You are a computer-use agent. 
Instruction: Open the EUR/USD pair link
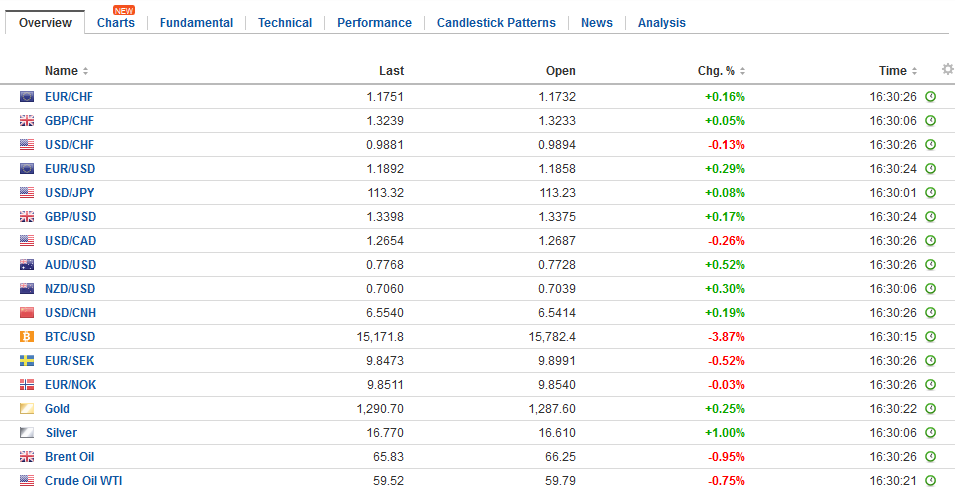[x=69, y=169]
